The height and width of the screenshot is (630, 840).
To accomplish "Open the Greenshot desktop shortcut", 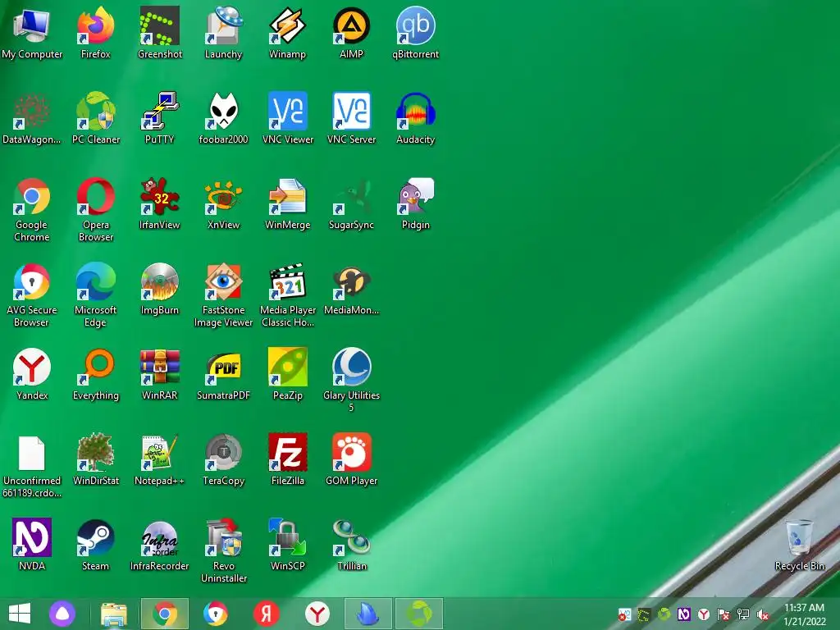I will [160, 33].
